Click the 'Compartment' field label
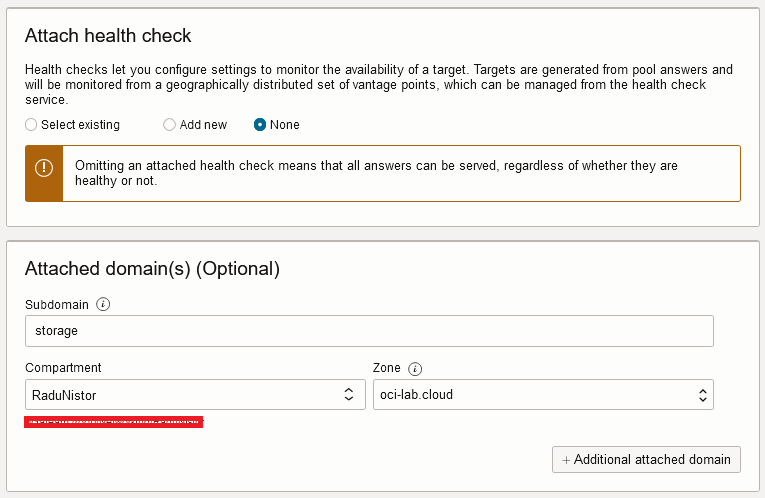 point(63,368)
